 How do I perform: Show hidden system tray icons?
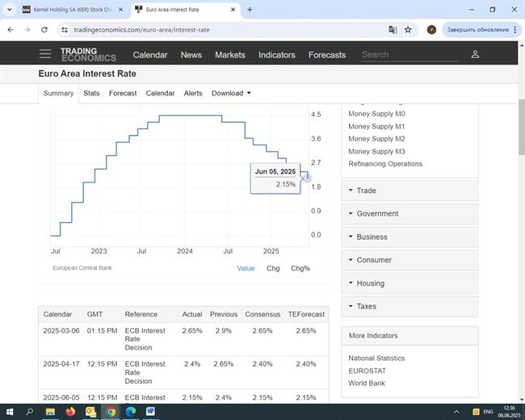click(456, 412)
